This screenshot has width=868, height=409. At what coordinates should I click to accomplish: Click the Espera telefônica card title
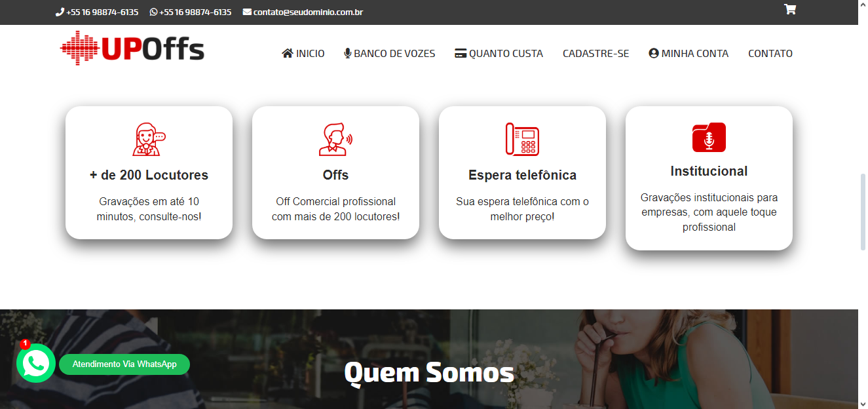[522, 175]
